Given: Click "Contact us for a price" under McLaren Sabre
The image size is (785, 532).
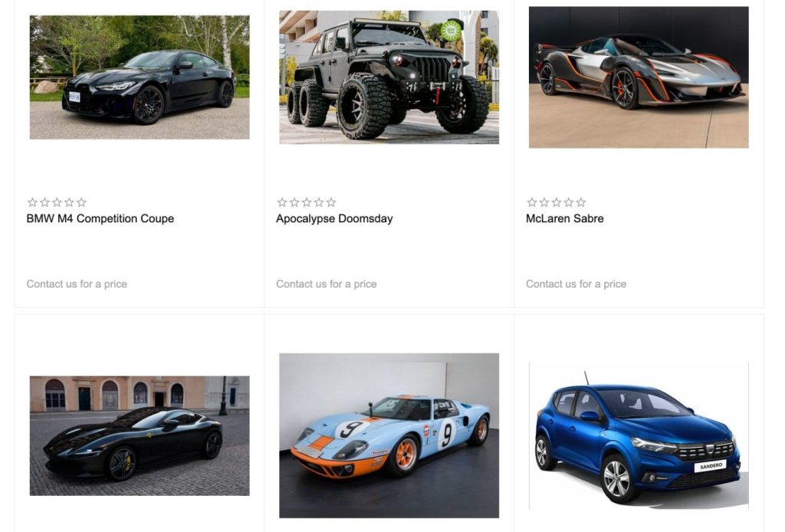Looking at the screenshot, I should point(576,284).
